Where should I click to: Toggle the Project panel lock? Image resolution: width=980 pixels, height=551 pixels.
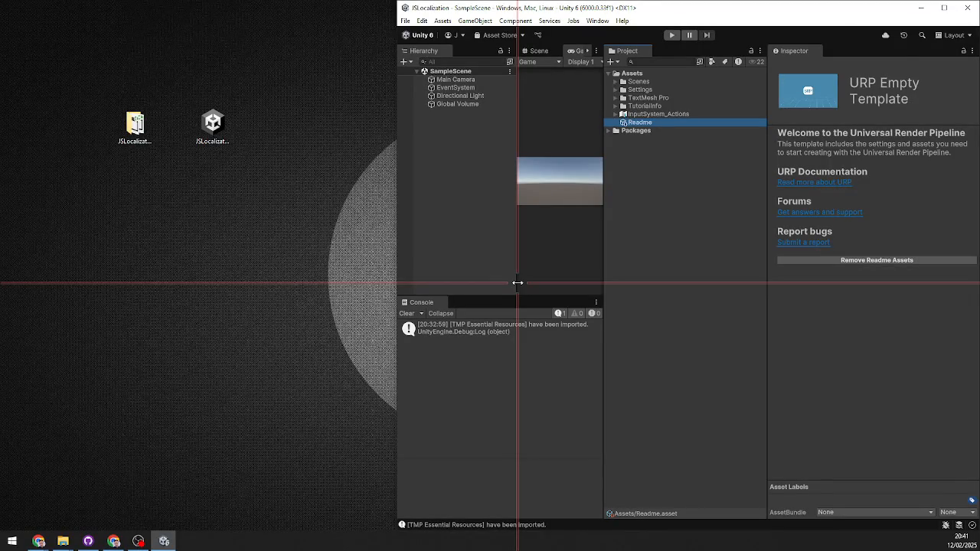click(x=751, y=51)
